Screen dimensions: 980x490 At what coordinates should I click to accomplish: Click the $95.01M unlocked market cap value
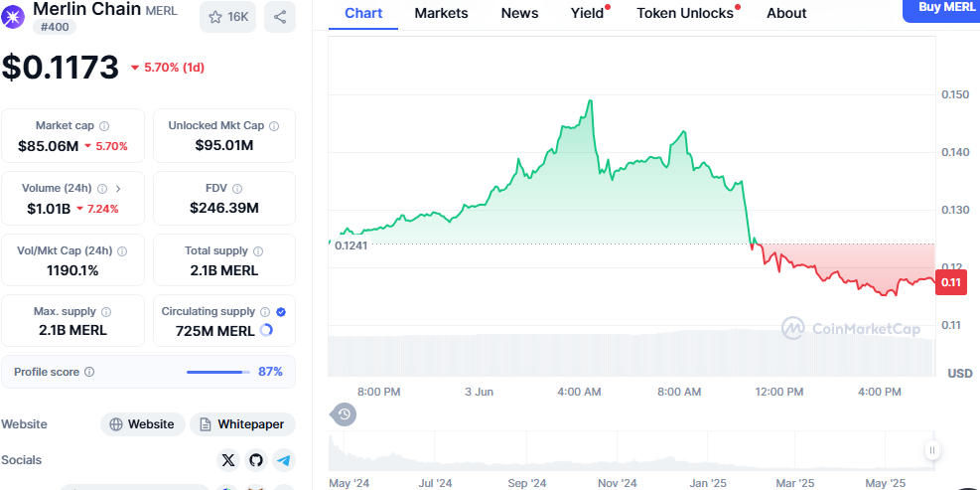pos(224,146)
